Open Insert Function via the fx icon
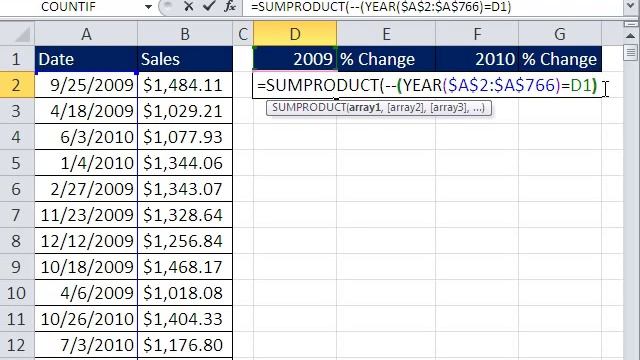 click(230, 7)
